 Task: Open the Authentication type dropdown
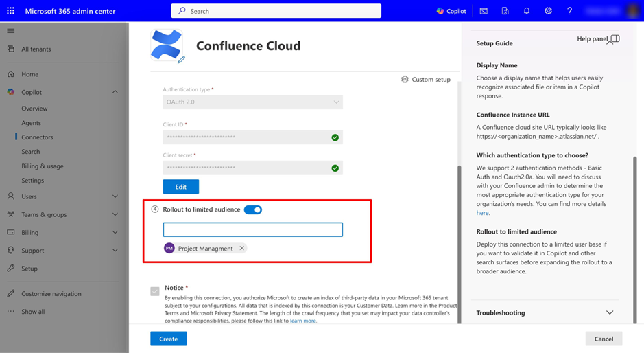tap(252, 102)
